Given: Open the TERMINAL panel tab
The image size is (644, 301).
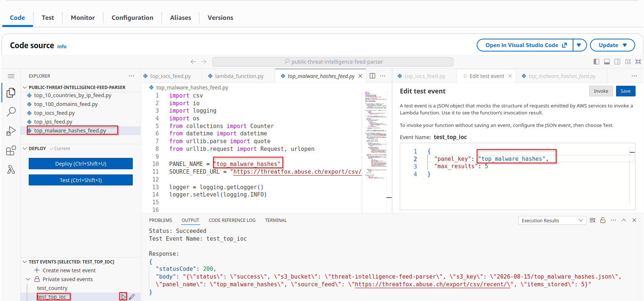Looking at the screenshot, I should click(x=276, y=220).
